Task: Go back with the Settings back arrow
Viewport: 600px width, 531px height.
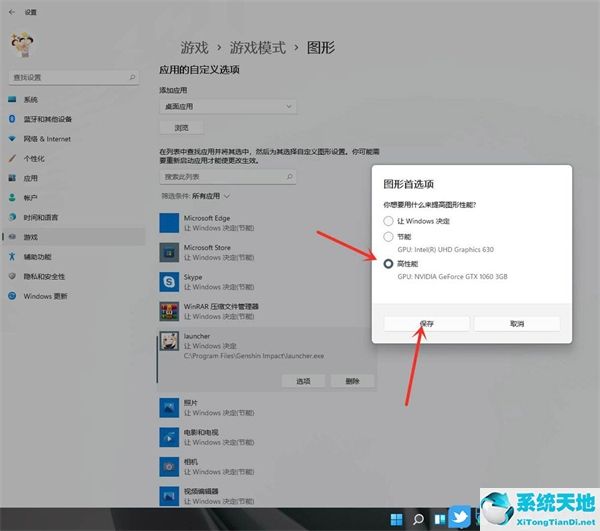Action: (x=12, y=12)
